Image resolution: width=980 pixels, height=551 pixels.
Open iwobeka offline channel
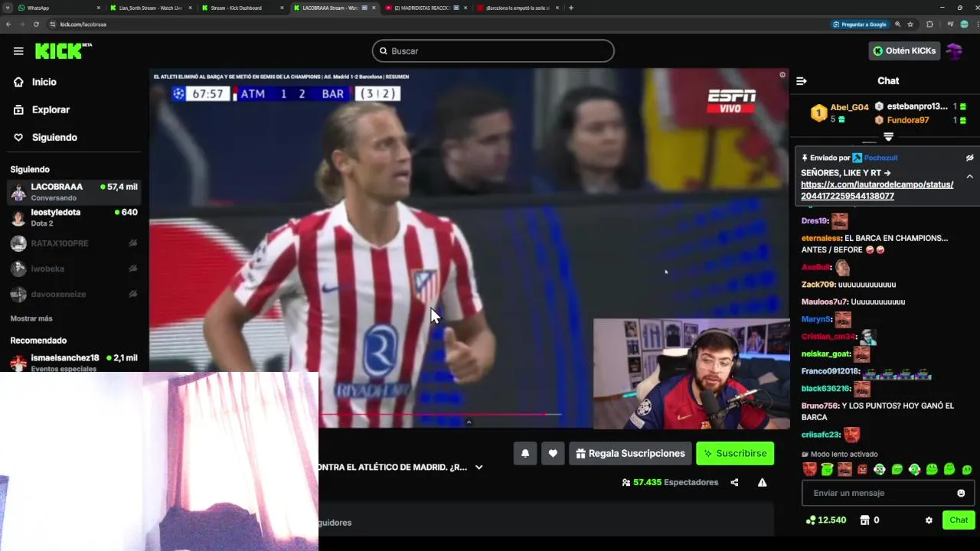73,269
